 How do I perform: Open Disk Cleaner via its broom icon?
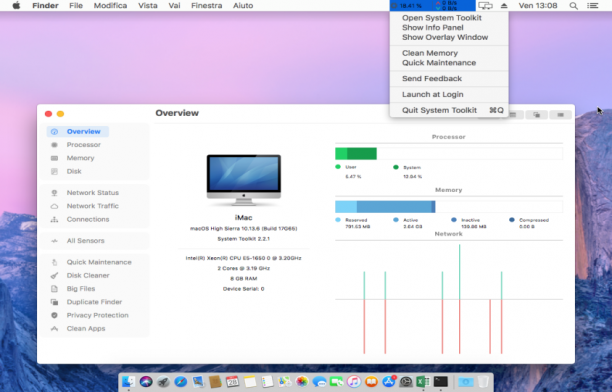click(x=54, y=276)
